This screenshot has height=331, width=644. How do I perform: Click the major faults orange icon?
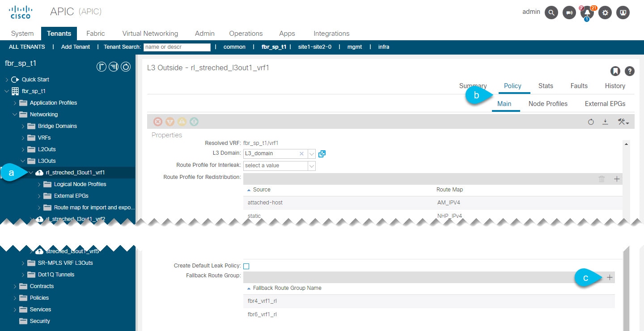pos(170,122)
